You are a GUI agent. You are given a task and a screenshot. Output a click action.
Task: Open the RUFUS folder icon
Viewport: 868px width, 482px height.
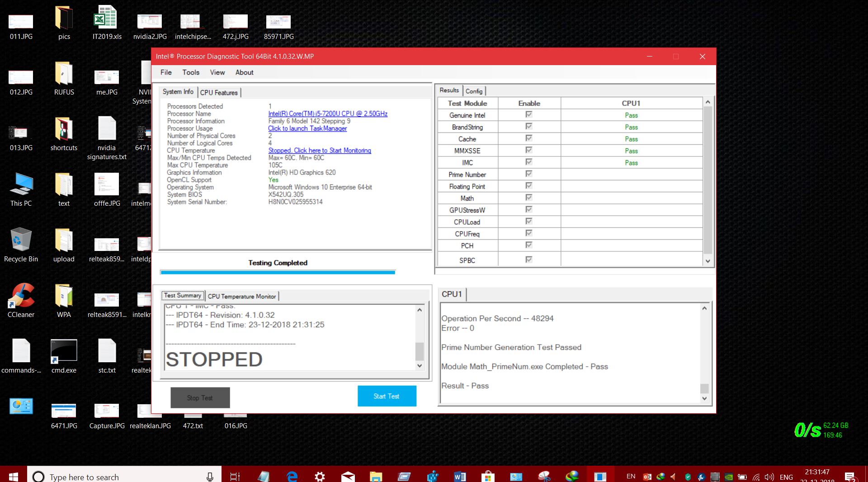(x=64, y=78)
